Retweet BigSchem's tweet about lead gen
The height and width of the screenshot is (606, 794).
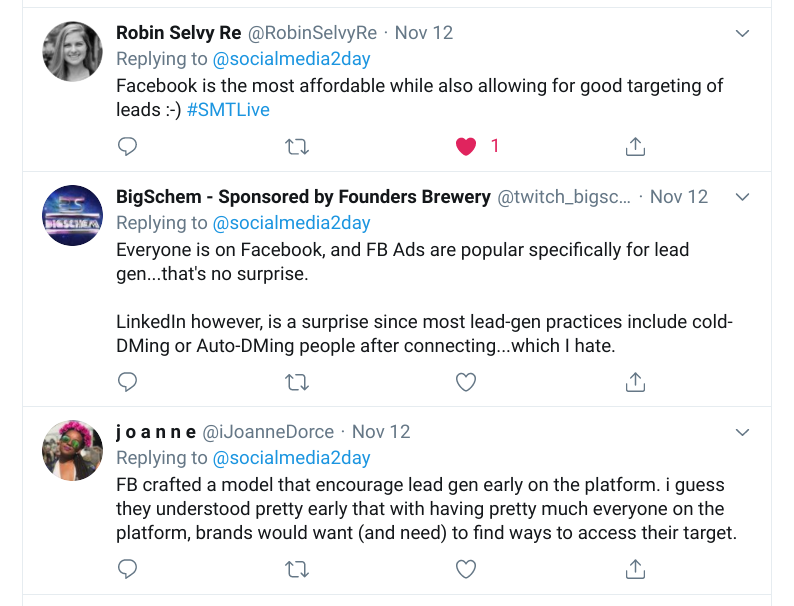tap(296, 381)
